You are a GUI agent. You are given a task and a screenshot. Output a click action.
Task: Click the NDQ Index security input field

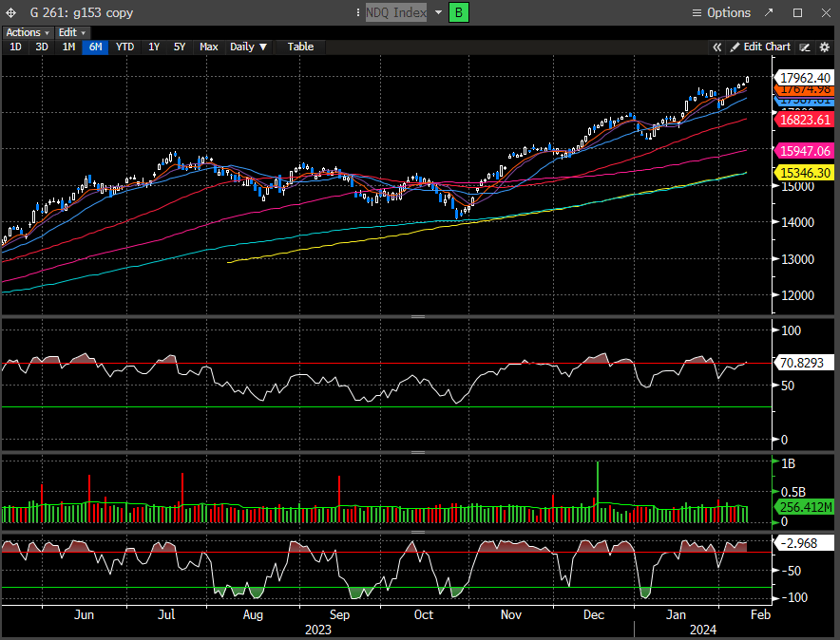click(396, 12)
